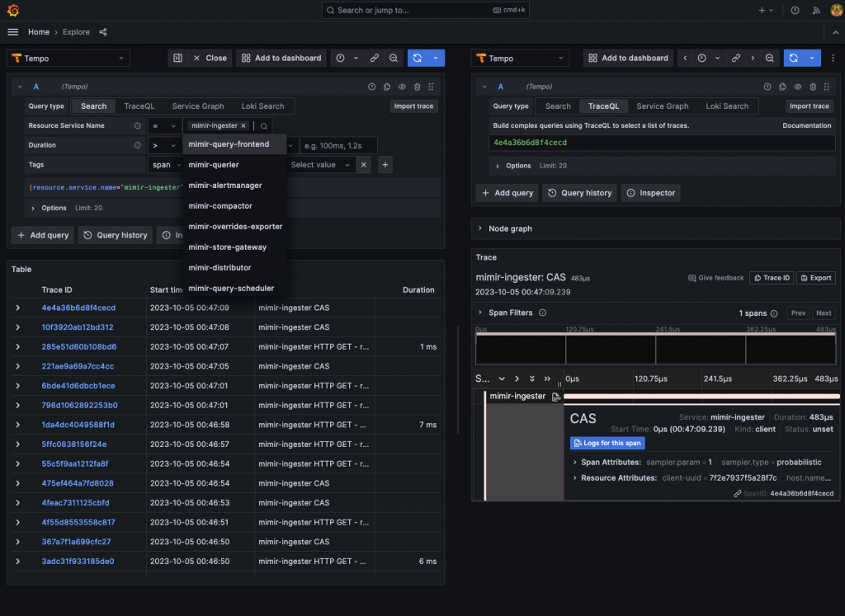Click the Logs for this span button
The image size is (845, 616).
pos(607,443)
